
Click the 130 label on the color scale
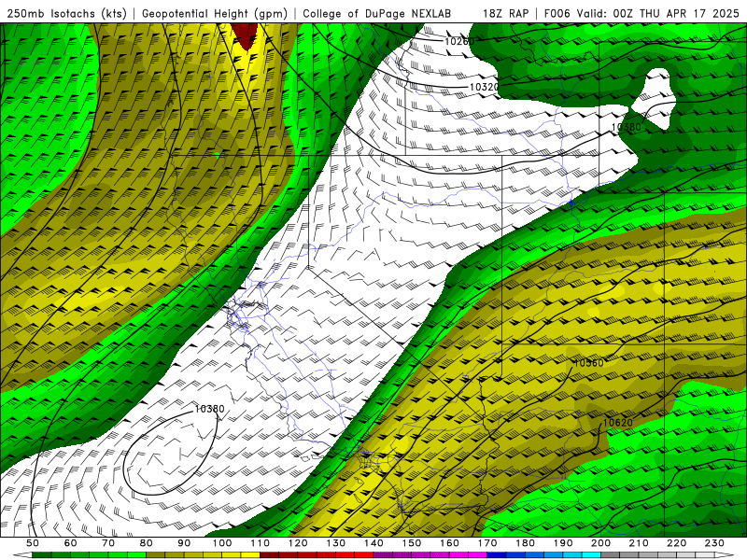click(335, 543)
